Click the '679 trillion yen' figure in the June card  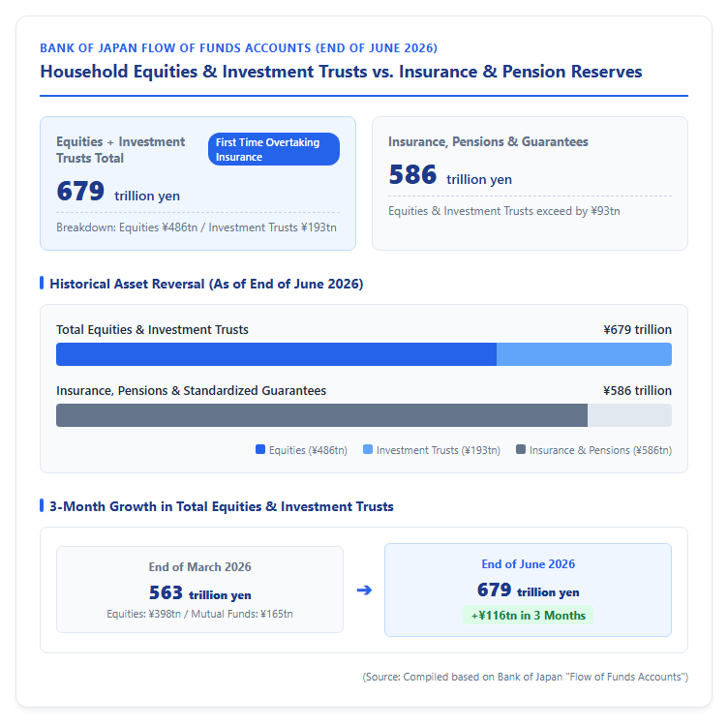click(x=528, y=590)
